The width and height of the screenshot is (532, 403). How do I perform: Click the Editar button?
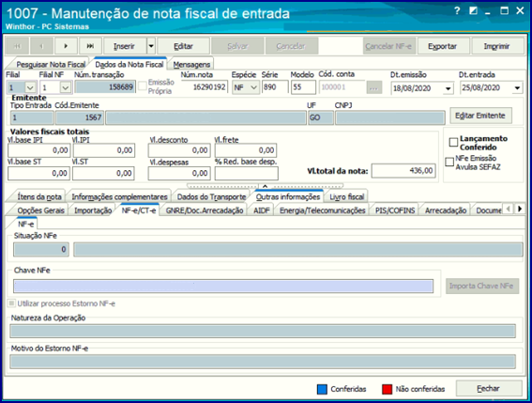point(184,46)
